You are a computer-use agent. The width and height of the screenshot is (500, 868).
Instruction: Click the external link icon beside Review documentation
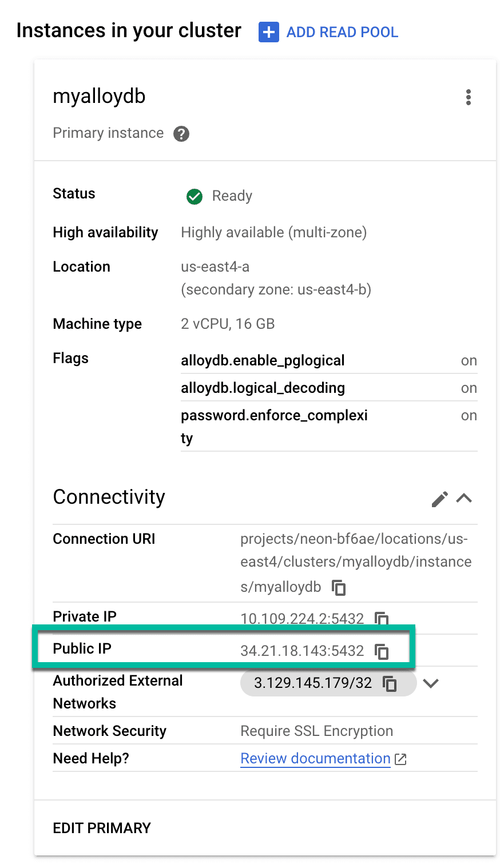(400, 759)
